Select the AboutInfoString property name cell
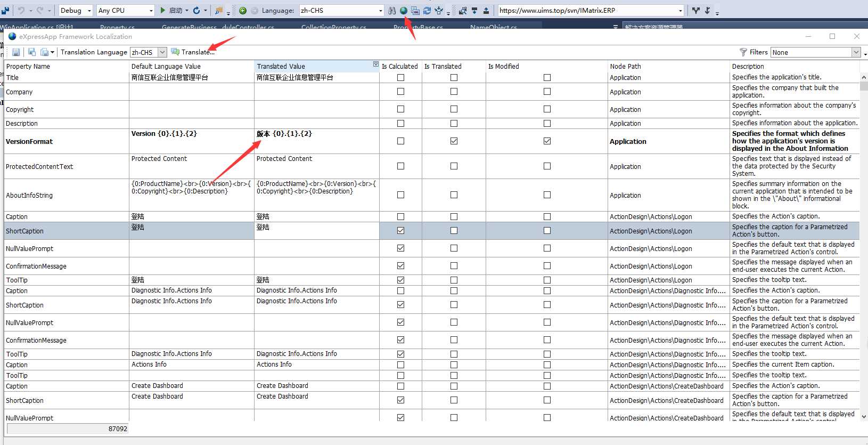Image resolution: width=868 pixels, height=445 pixels. (x=66, y=196)
